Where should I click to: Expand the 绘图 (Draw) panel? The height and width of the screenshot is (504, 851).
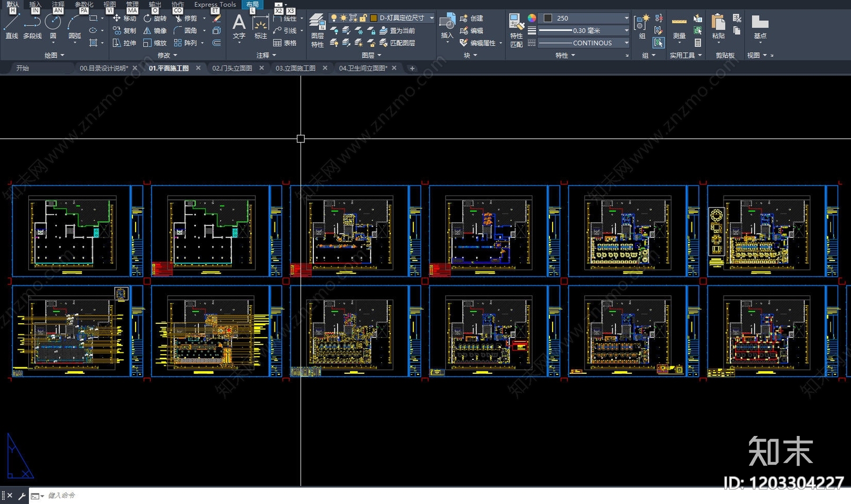point(54,55)
